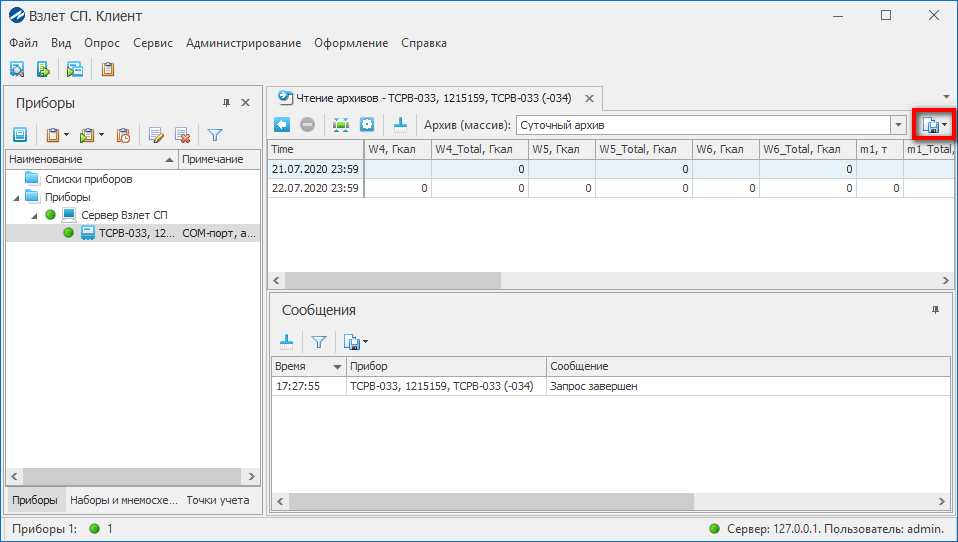Click the Время column sort arrow
The height and width of the screenshot is (542, 958).
point(337,367)
